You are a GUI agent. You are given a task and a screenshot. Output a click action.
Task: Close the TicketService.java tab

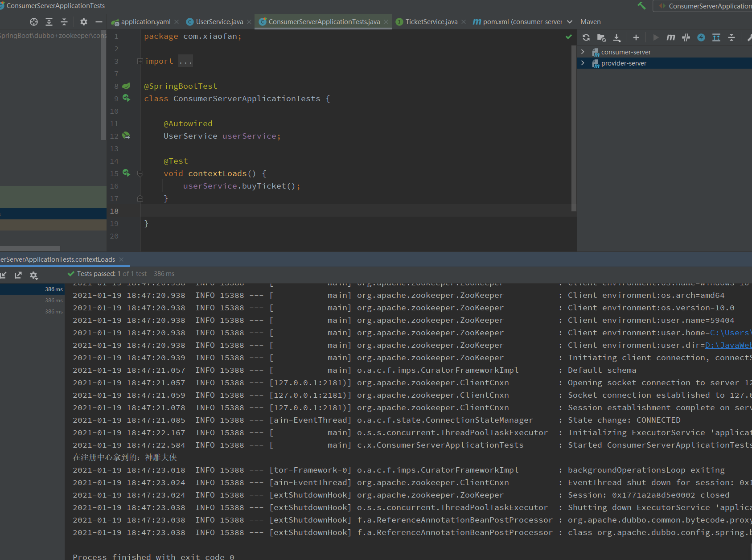pyautogui.click(x=464, y=22)
